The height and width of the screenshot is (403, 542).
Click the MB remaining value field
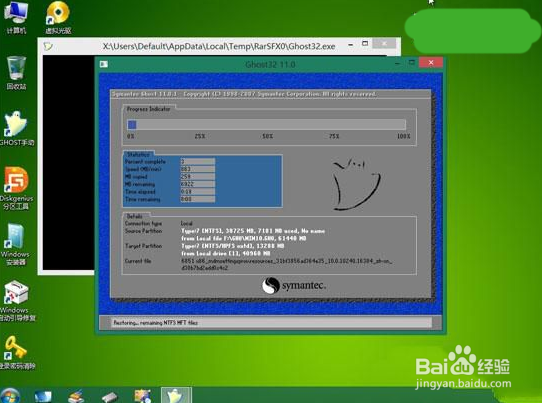[198, 184]
